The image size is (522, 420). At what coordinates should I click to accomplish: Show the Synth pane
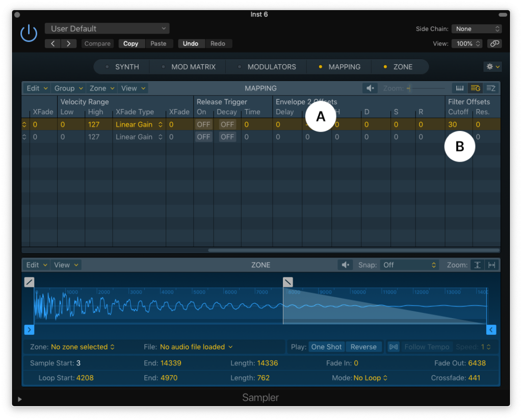tap(122, 67)
